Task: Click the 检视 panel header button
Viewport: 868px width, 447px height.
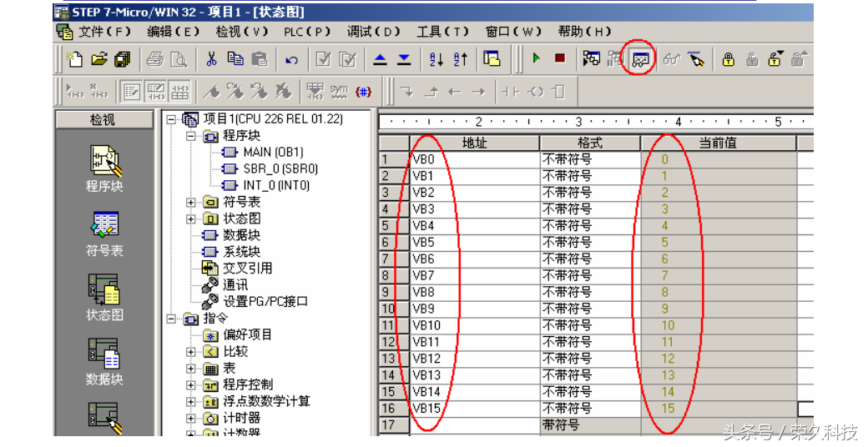Action: click(x=103, y=120)
